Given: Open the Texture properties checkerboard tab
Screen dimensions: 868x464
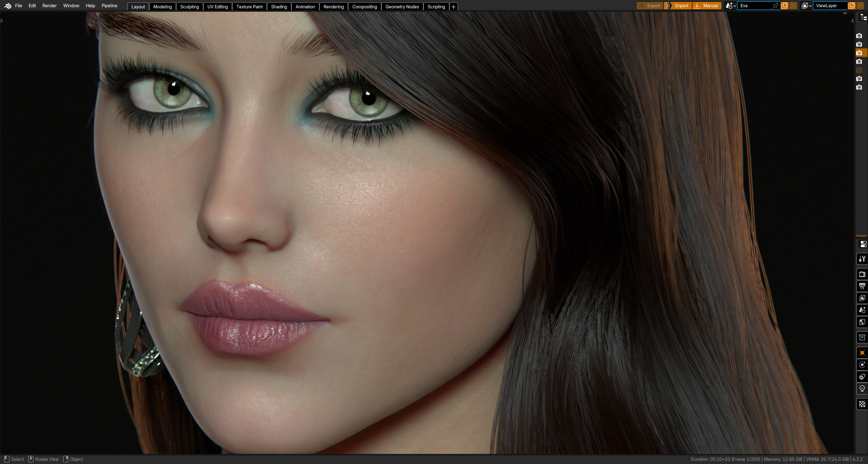Looking at the screenshot, I should [x=862, y=404].
